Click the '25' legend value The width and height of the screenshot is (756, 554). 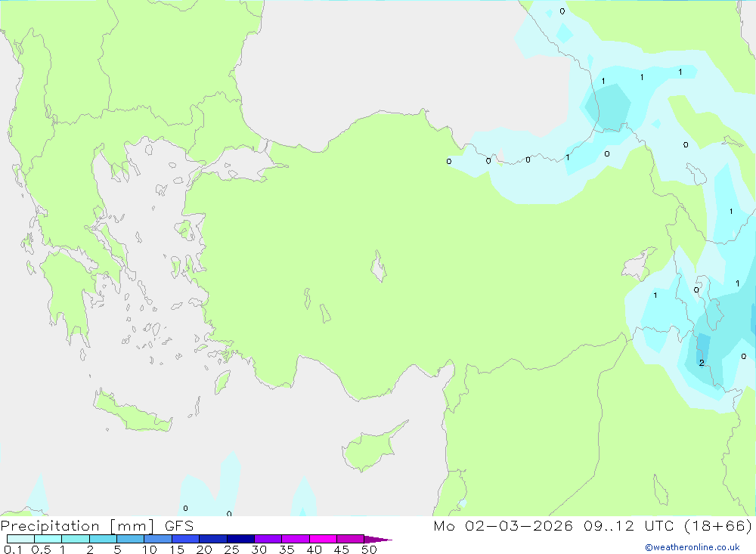click(x=231, y=549)
